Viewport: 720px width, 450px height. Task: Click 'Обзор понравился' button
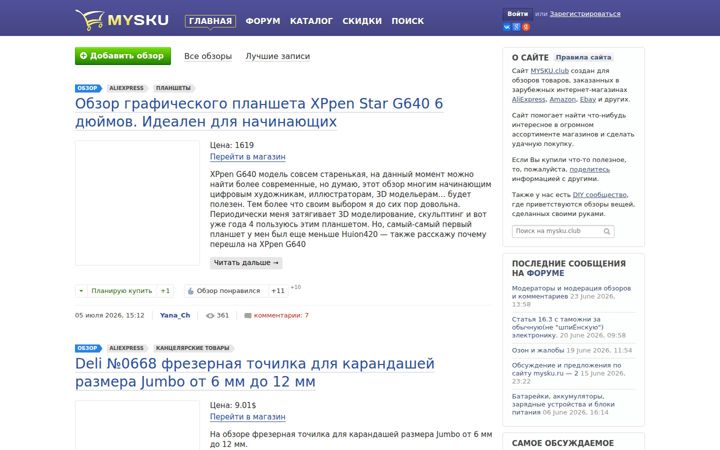pyautogui.click(x=228, y=291)
